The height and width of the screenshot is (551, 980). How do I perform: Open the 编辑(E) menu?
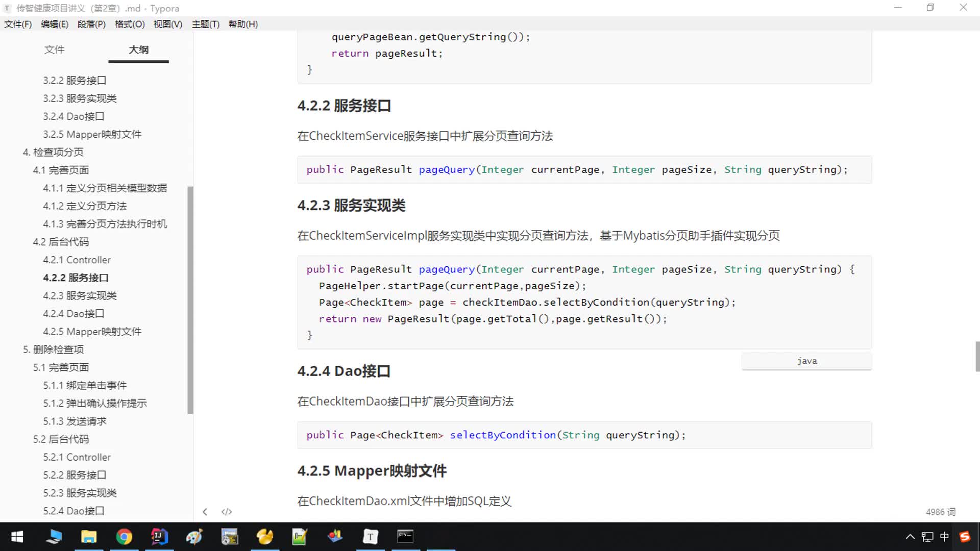(55, 24)
